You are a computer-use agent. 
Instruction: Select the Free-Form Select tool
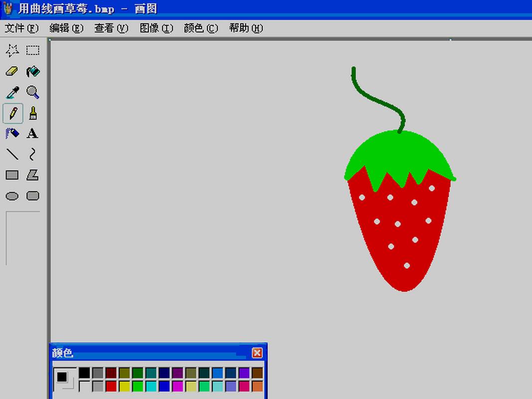click(12, 50)
